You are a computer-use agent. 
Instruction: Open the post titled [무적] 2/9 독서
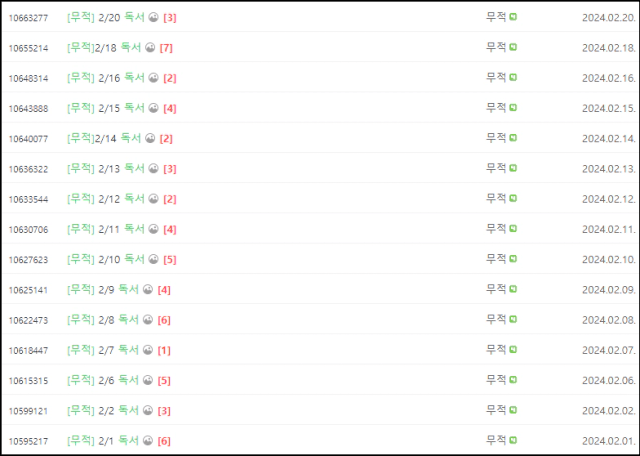[103, 289]
